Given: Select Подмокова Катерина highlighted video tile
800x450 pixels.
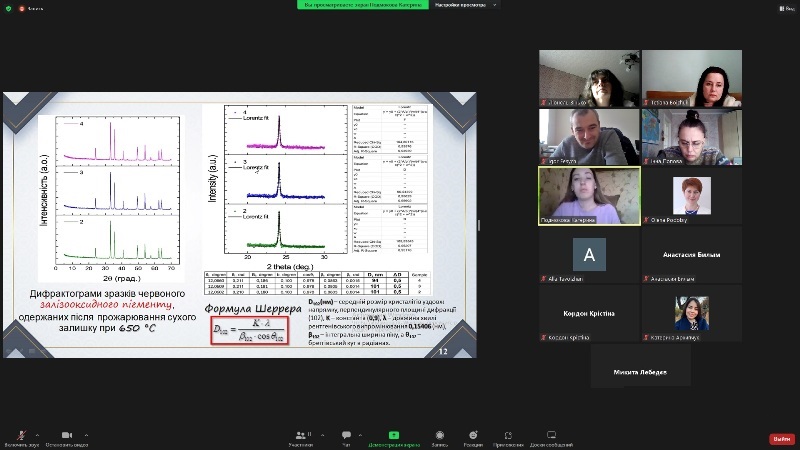Looking at the screenshot, I should point(589,195).
